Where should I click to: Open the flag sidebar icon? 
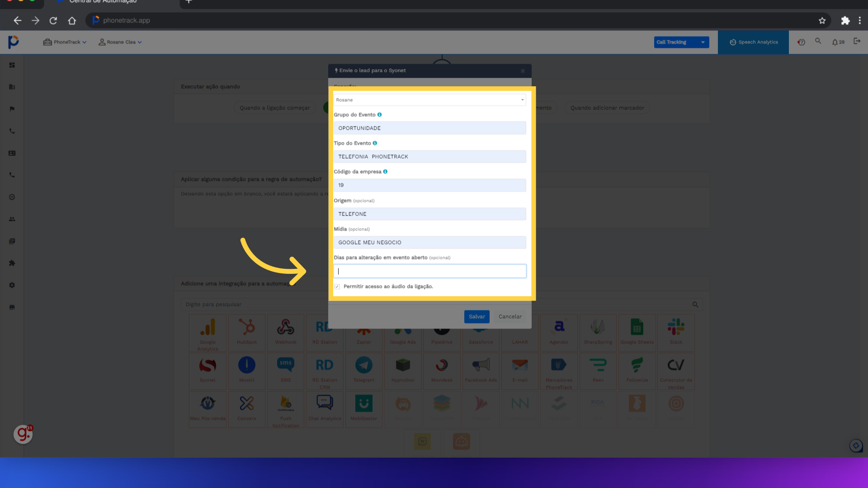(x=12, y=109)
